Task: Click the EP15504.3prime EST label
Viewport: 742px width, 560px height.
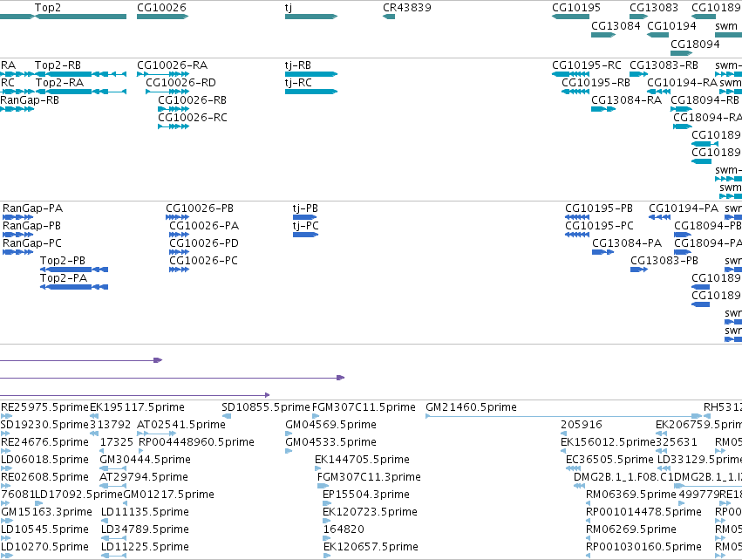Action: 366,495
